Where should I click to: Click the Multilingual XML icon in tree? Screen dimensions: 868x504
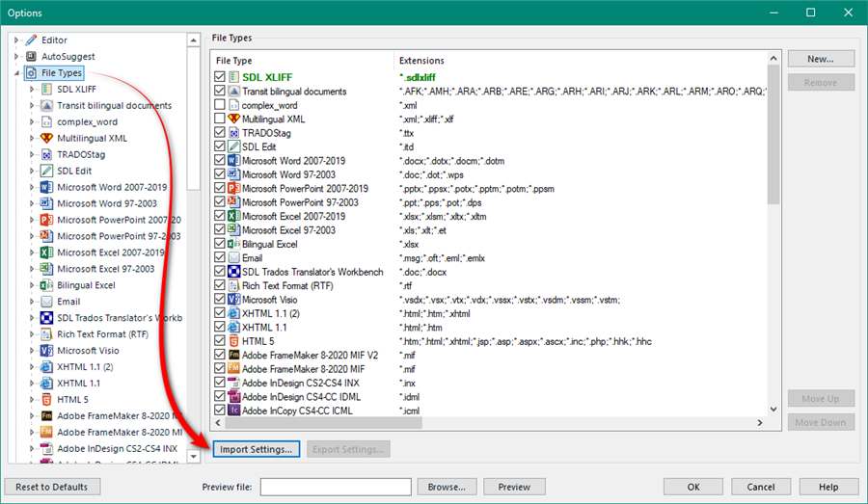[x=47, y=138]
